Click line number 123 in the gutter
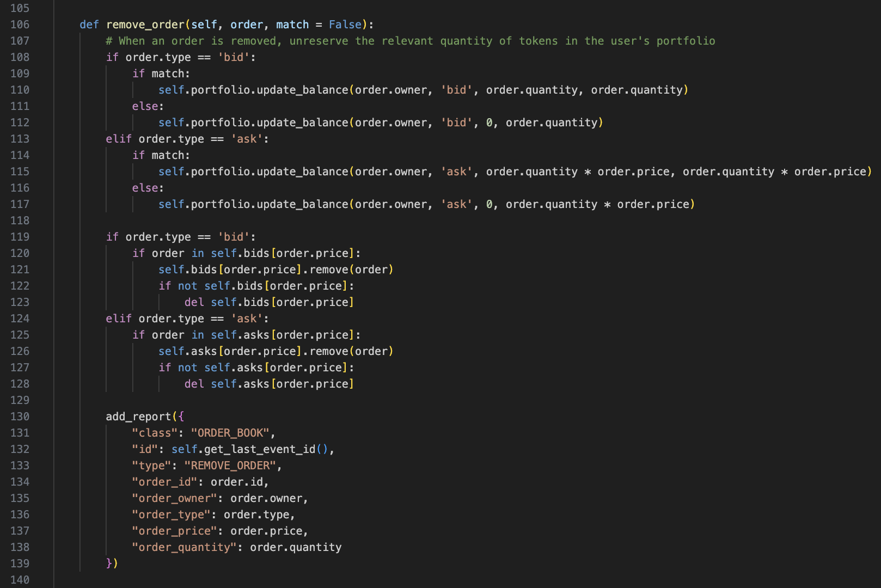Viewport: 881px width, 588px height. 20,302
